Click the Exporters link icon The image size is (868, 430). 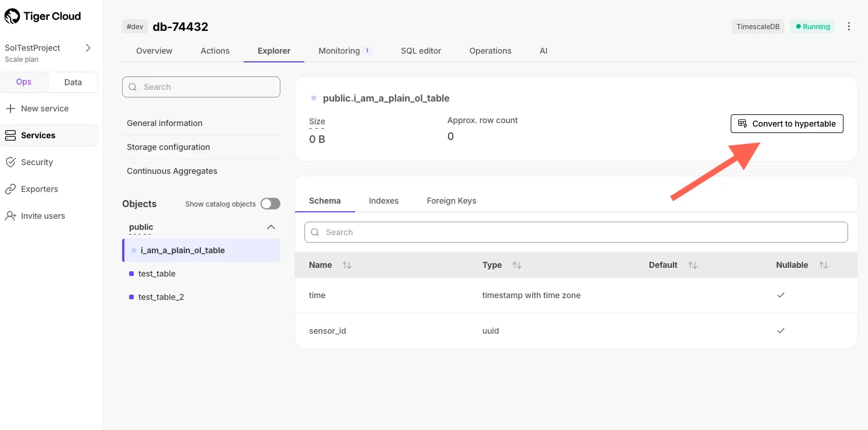click(x=11, y=189)
